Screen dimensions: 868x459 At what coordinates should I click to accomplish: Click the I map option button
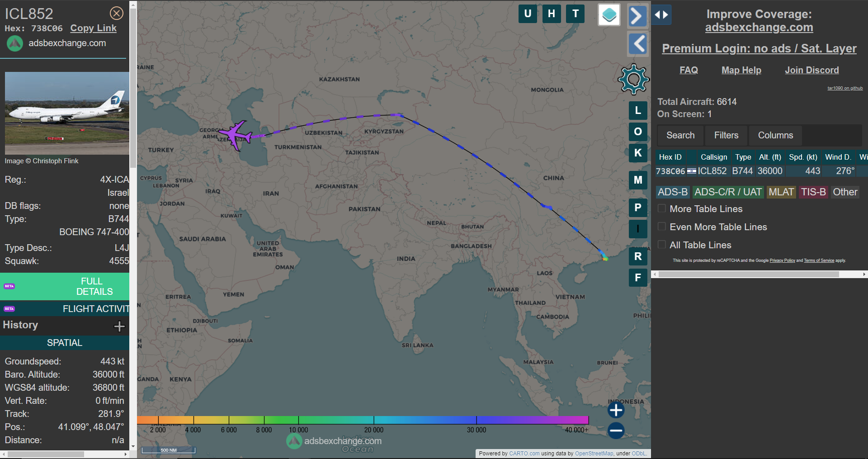click(x=638, y=229)
